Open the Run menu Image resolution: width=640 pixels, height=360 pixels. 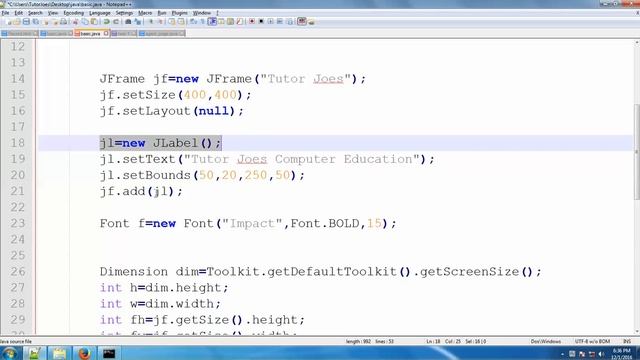tap(162, 13)
